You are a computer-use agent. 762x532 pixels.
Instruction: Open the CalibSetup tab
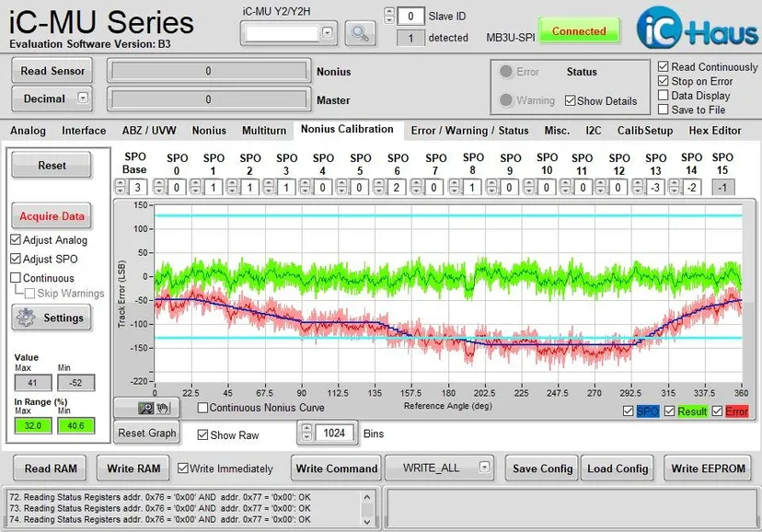(645, 131)
